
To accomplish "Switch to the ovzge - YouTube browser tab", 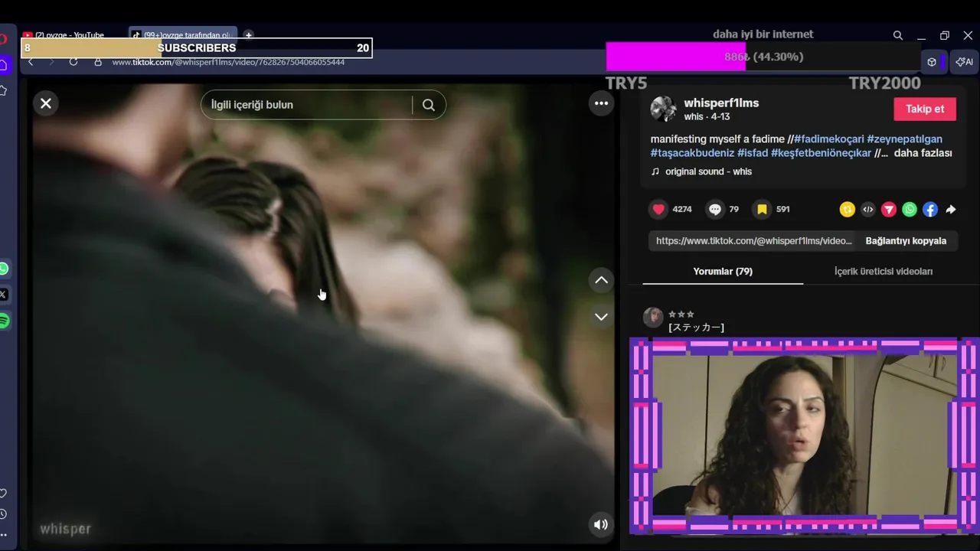I will pos(70,35).
